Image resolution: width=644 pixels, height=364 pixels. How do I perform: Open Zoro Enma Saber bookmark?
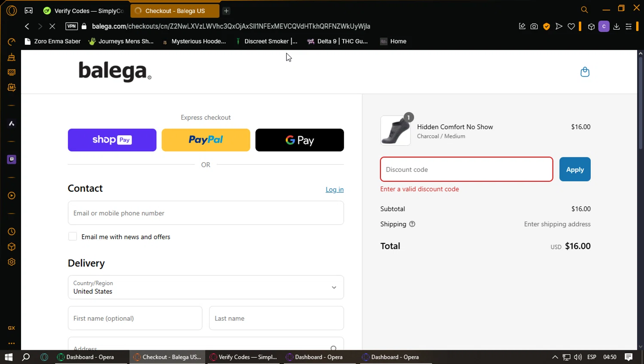pyautogui.click(x=53, y=41)
